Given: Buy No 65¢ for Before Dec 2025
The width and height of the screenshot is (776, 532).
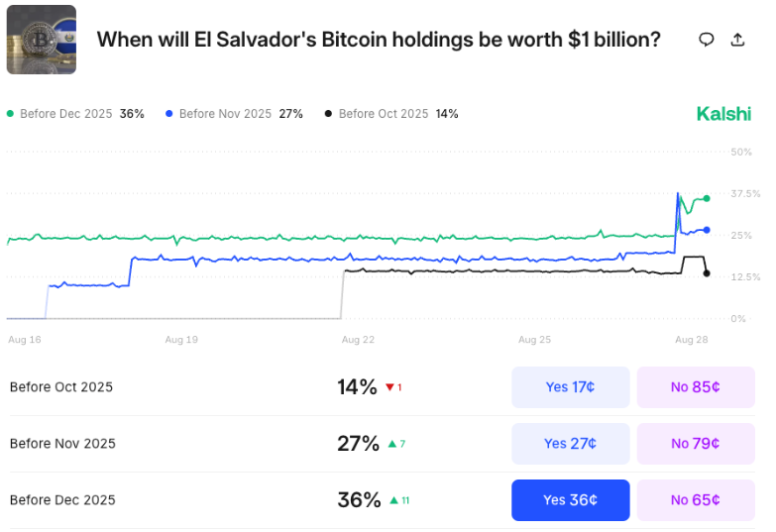Looking at the screenshot, I should [695, 500].
